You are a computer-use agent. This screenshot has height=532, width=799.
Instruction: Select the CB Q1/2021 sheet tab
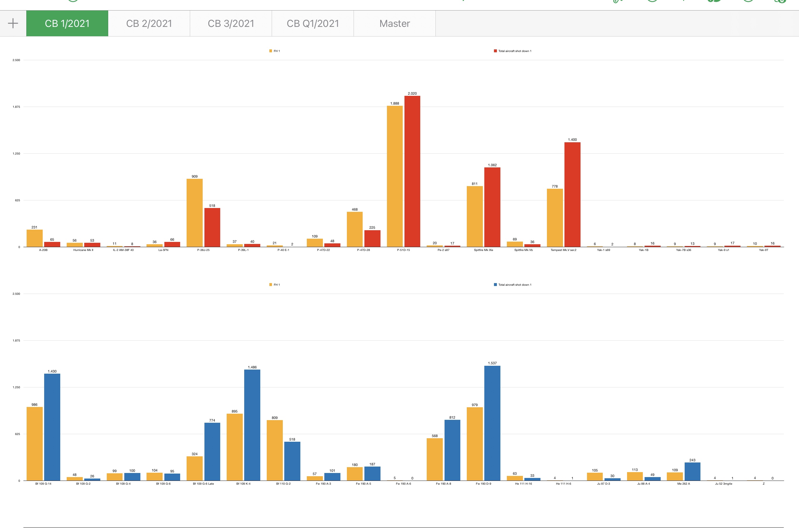[x=313, y=23]
